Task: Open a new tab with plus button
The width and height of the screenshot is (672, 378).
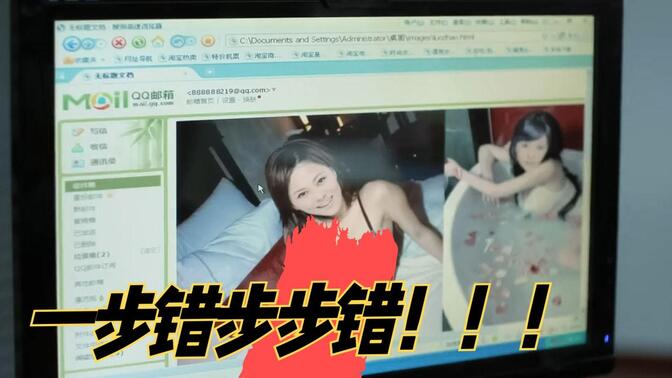Action: (x=210, y=72)
